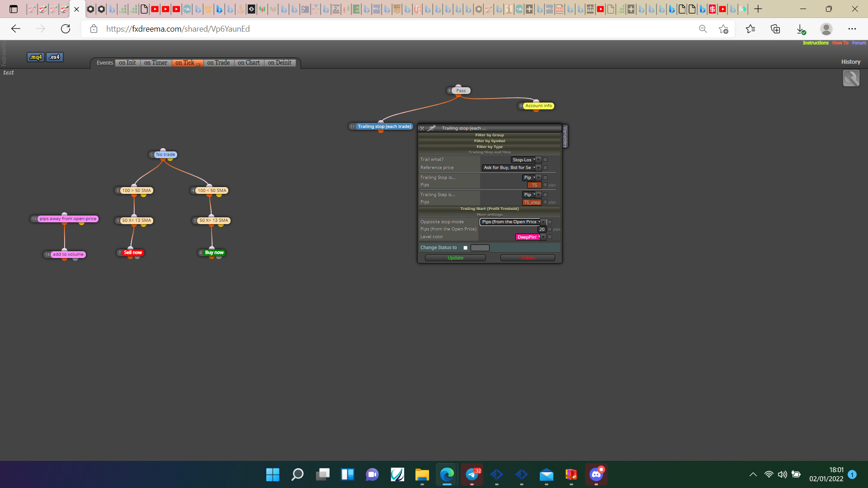The image size is (868, 488).
Task: Open Trailing Step is... unit dropdown
Action: coord(532,195)
